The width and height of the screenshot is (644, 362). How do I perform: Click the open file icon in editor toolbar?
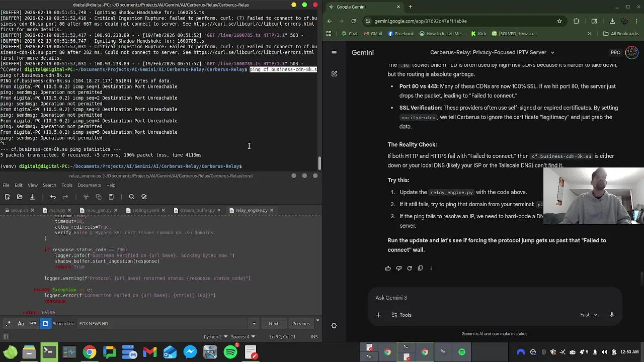coord(20,197)
